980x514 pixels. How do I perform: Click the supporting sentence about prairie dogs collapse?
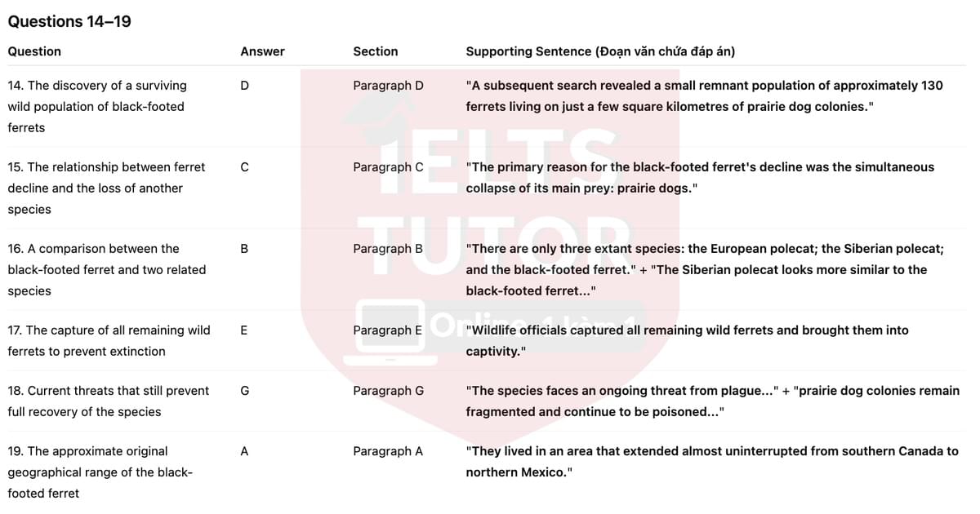tap(700, 178)
